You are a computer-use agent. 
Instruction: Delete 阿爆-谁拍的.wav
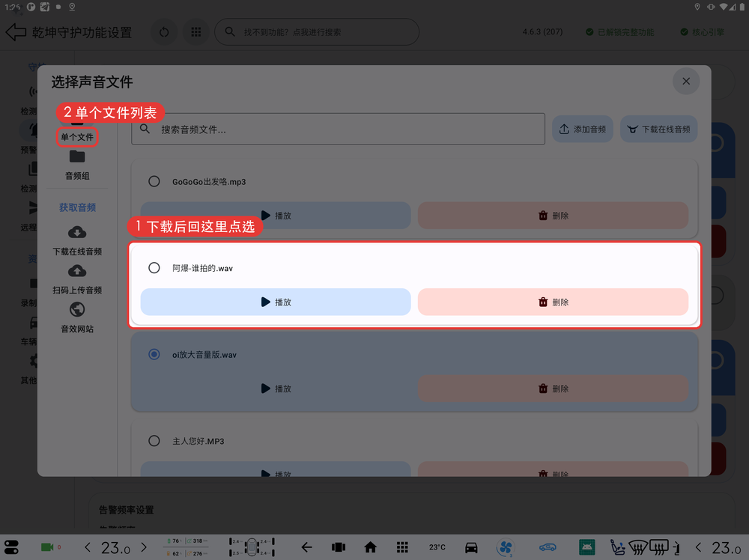coord(554,302)
